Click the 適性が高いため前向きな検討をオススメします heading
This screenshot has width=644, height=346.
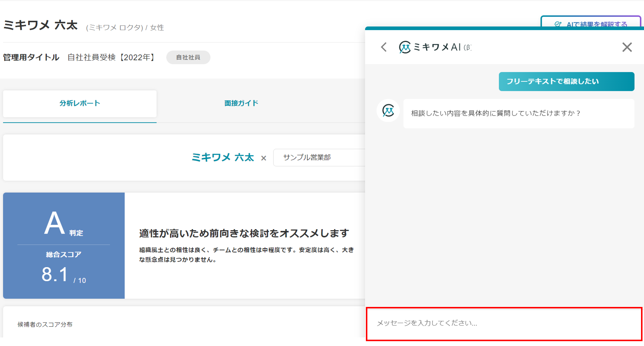point(244,233)
